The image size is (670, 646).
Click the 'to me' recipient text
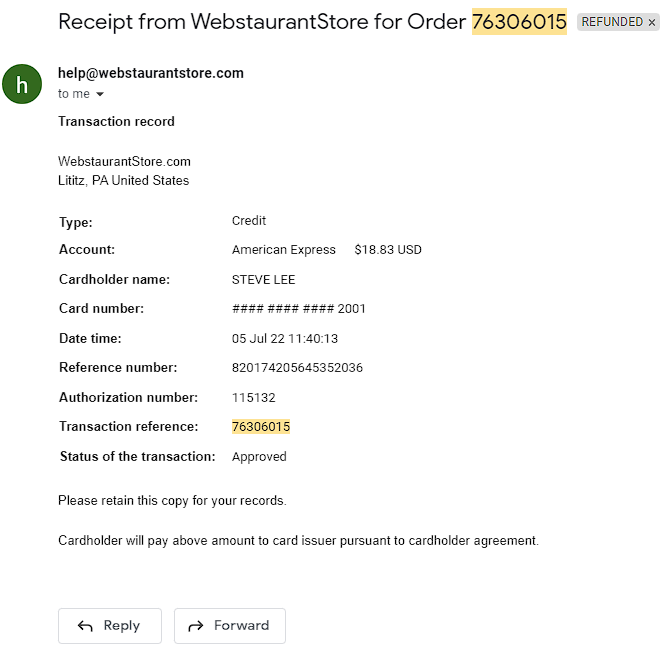coord(74,94)
